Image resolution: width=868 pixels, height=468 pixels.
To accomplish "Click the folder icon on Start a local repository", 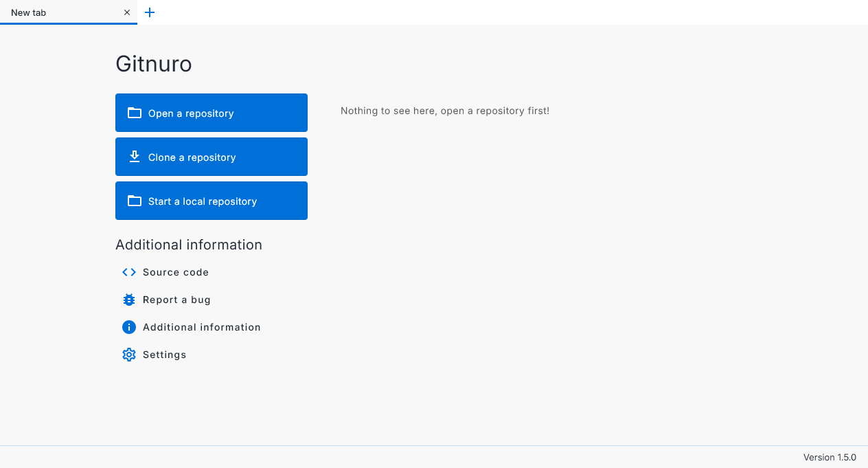I will tap(135, 201).
